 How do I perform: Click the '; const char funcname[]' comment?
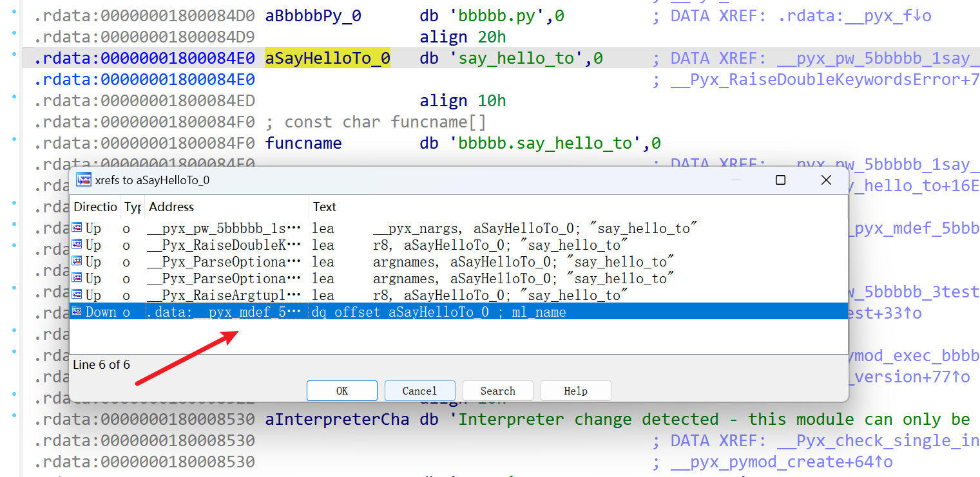click(x=376, y=122)
